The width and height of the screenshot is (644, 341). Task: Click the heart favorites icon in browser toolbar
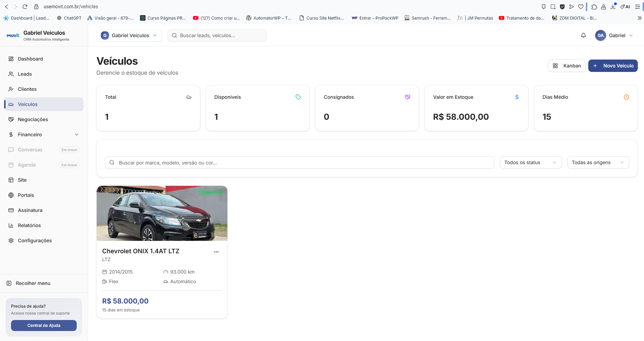pos(581,7)
